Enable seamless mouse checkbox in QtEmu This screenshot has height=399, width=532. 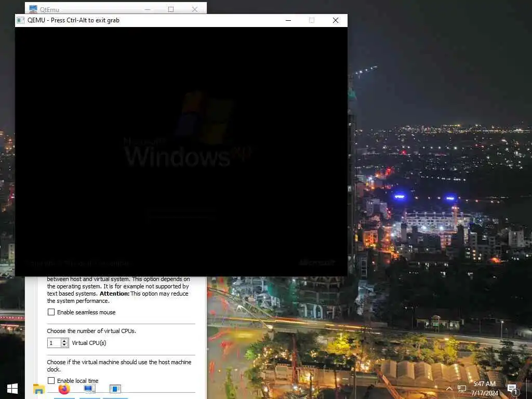tap(51, 312)
